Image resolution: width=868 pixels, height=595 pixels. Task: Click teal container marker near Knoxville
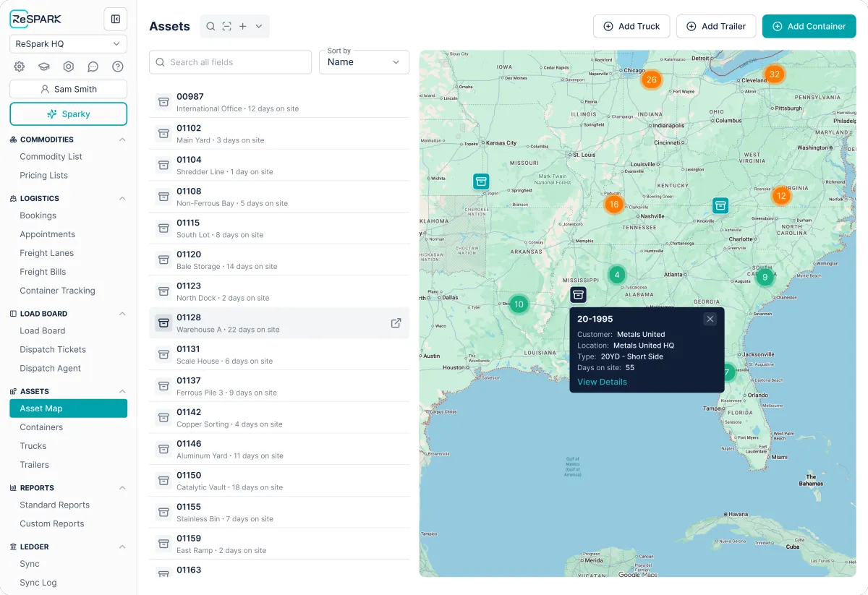tap(720, 205)
